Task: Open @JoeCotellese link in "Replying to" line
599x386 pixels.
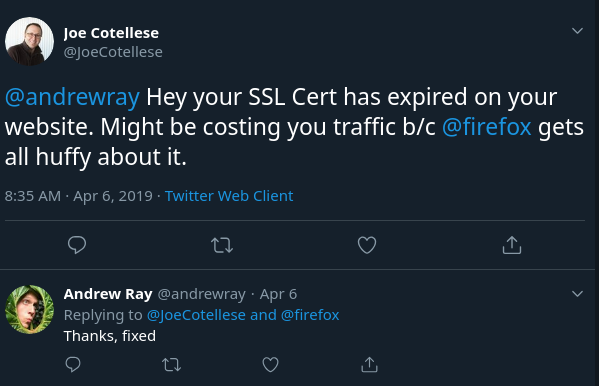Action: pyautogui.click(x=196, y=315)
